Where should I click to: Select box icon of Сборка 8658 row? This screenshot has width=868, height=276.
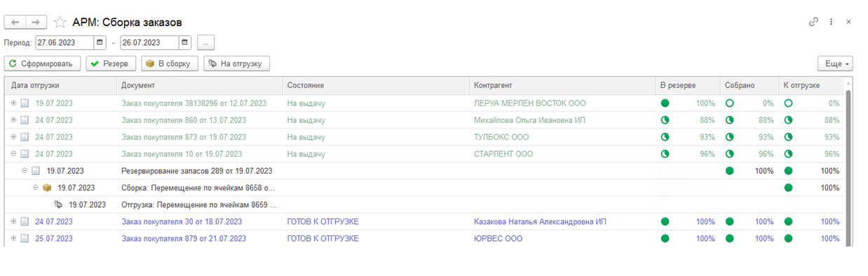click(47, 188)
